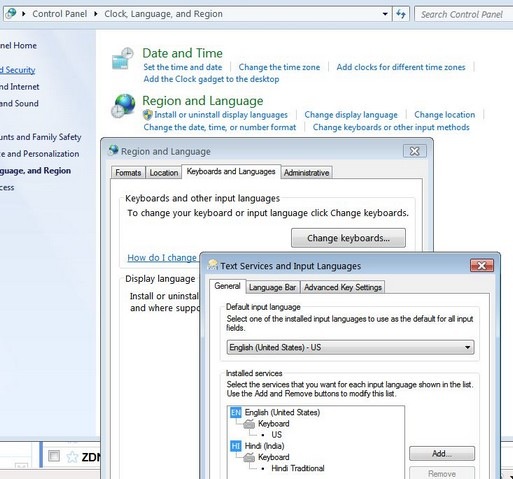
Task: Click the star icon beside ZDN item
Action: click(x=72, y=457)
